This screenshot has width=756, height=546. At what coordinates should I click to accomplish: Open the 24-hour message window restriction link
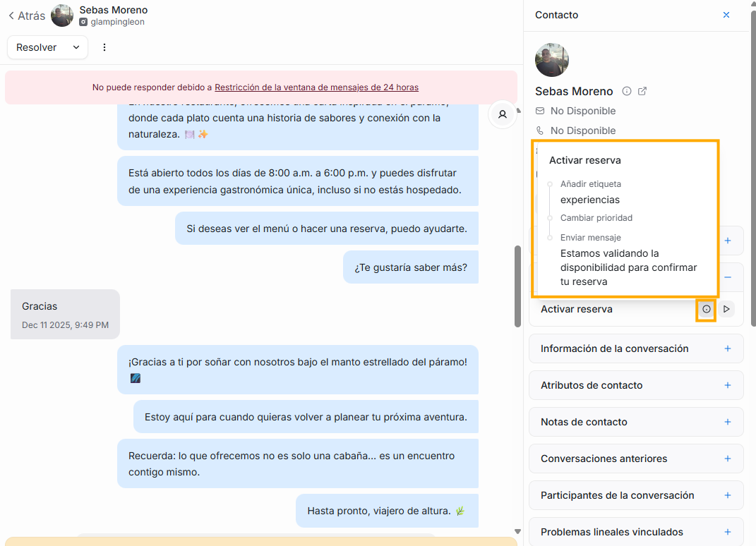tap(316, 87)
